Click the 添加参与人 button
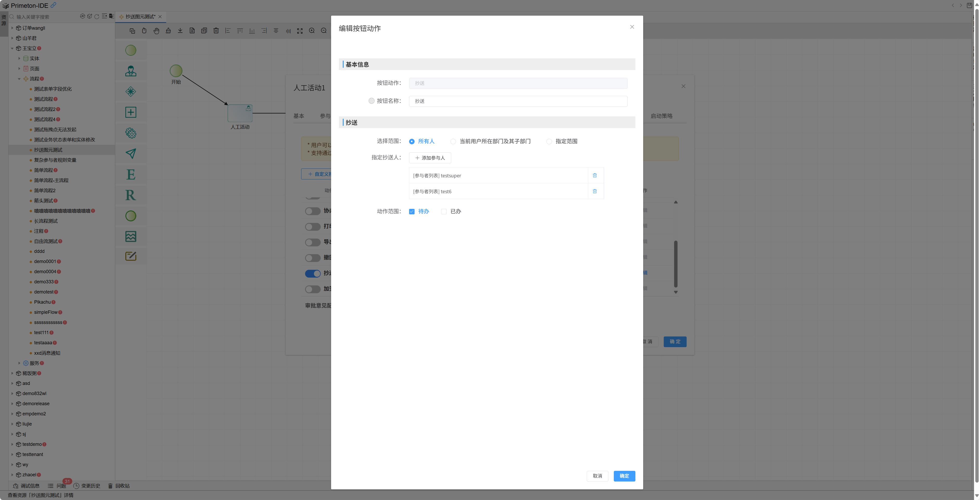980x500 pixels. pyautogui.click(x=430, y=158)
